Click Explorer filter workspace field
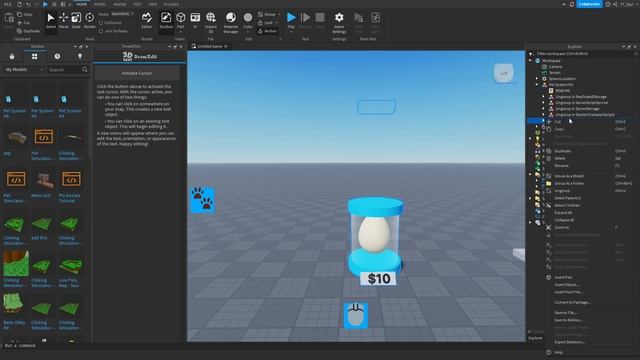The height and width of the screenshot is (360, 640). coord(584,53)
